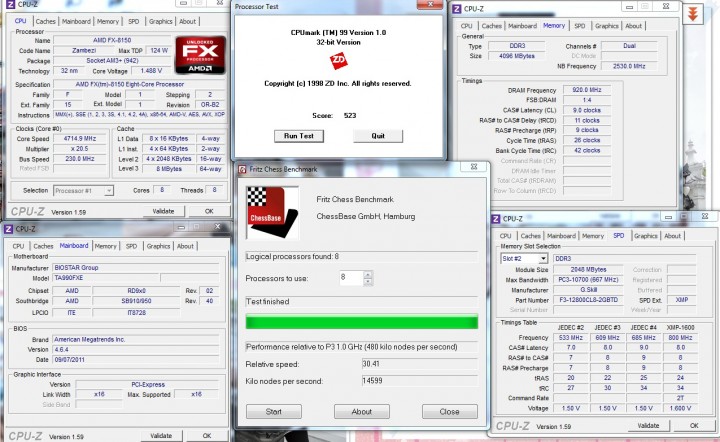This screenshot has width=720, height=442.
Task: Click Quit in Processor Test
Action: [x=378, y=136]
